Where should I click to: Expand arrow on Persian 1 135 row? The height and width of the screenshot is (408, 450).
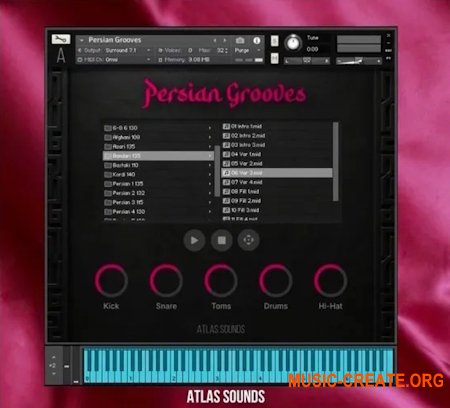pos(210,184)
